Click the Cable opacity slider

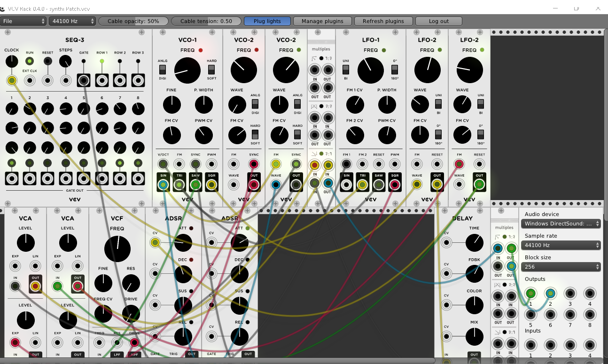pyautogui.click(x=133, y=21)
